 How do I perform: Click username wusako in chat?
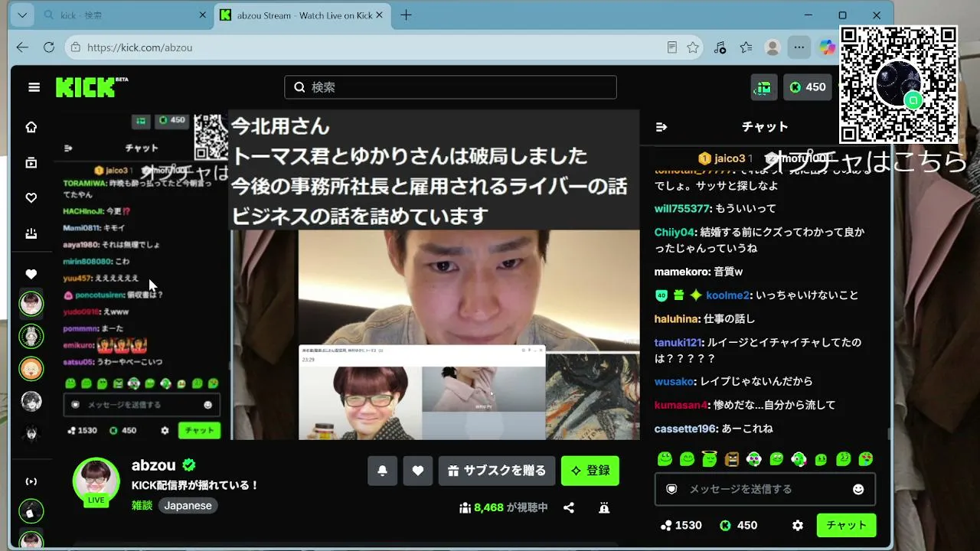click(675, 381)
